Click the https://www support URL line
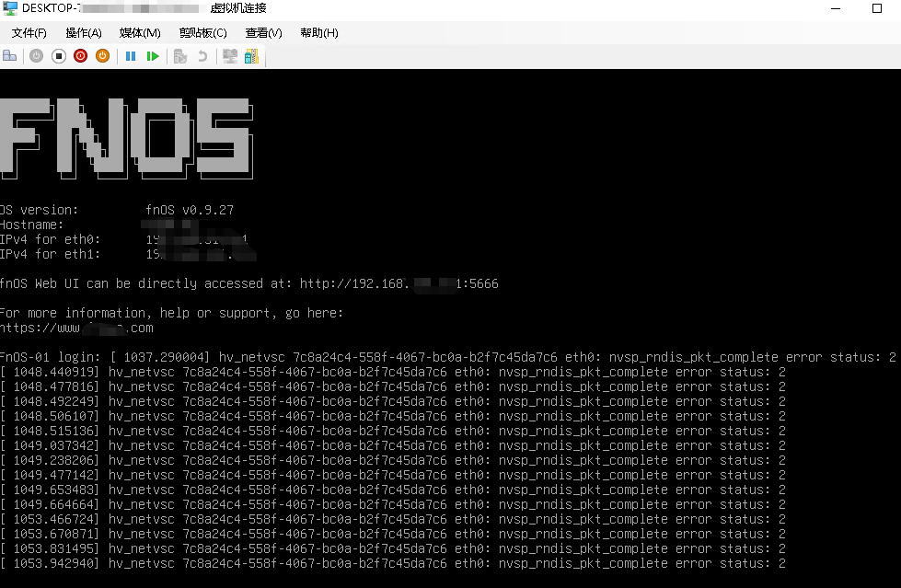This screenshot has width=901, height=588. (76, 328)
